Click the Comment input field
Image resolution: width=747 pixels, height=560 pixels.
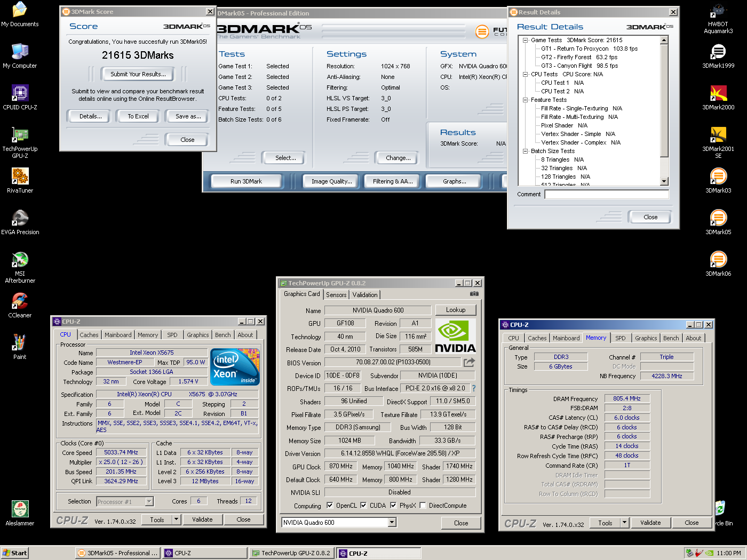607,194
